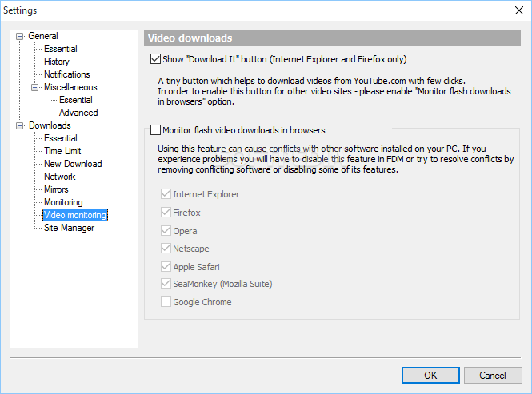The width and height of the screenshot is (532, 394).
Task: Open Network settings page
Action: point(60,177)
